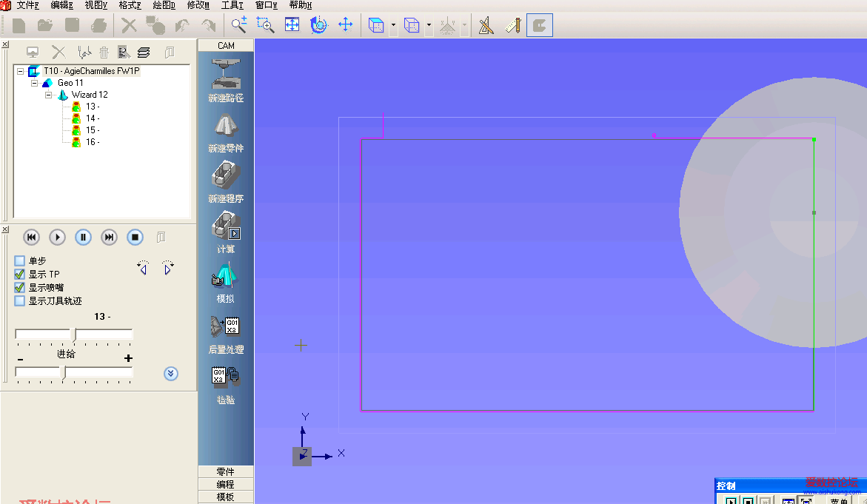Click the grayed Delete X toolbar icon
The width and height of the screenshot is (867, 504).
pos(129,25)
